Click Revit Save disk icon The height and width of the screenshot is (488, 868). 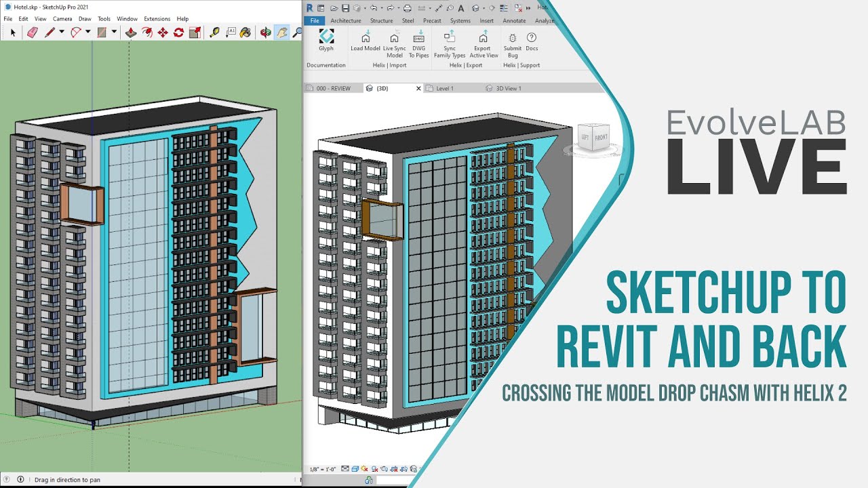(x=346, y=8)
